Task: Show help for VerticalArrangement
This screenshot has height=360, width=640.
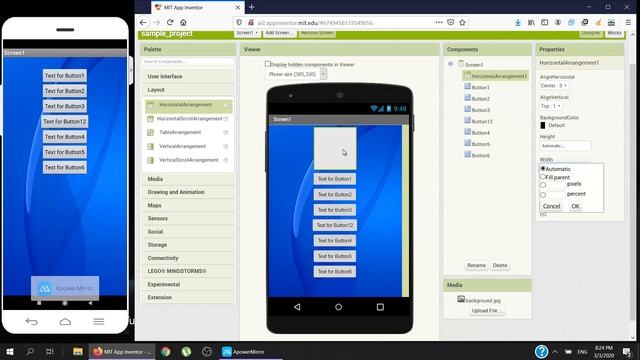Action: pyautogui.click(x=226, y=147)
